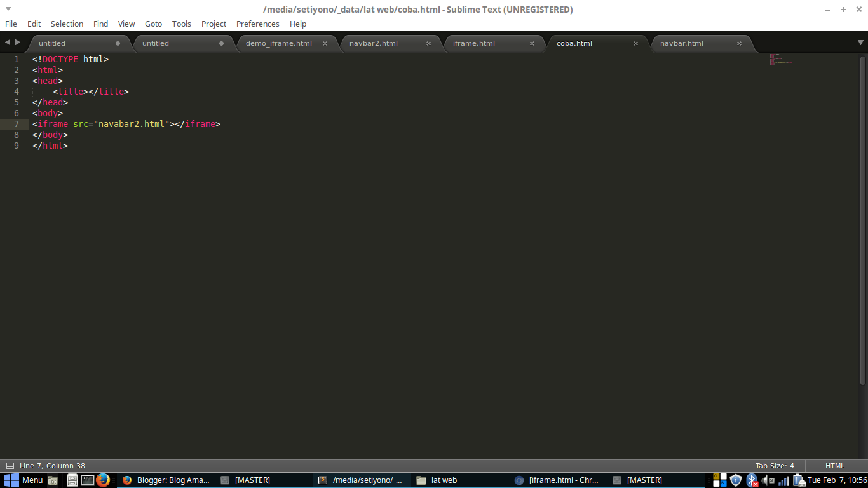The height and width of the screenshot is (488, 868).
Task: Click the Bluetooth icon in the system tray
Action: [751, 480]
